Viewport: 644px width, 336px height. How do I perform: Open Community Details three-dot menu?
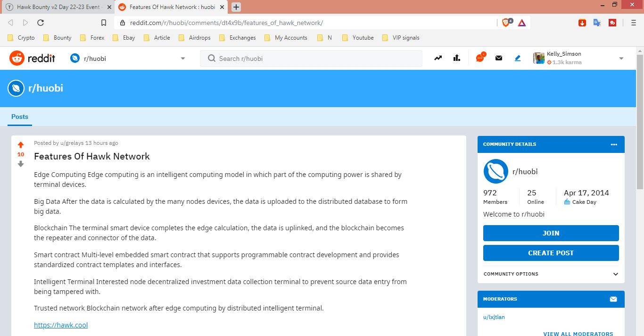tap(614, 144)
